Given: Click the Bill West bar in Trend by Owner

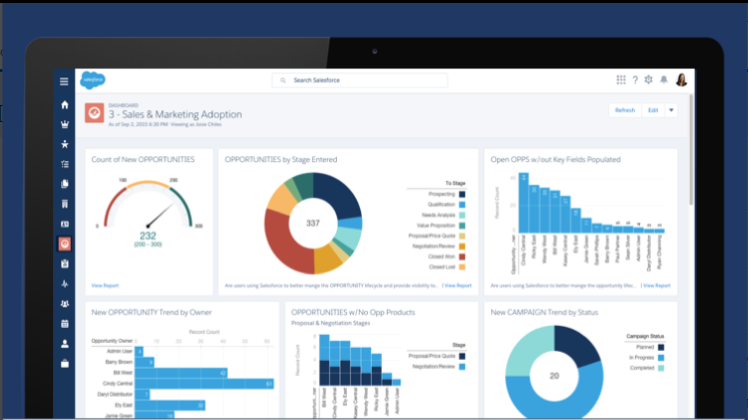Looking at the screenshot, I should pos(181,373).
